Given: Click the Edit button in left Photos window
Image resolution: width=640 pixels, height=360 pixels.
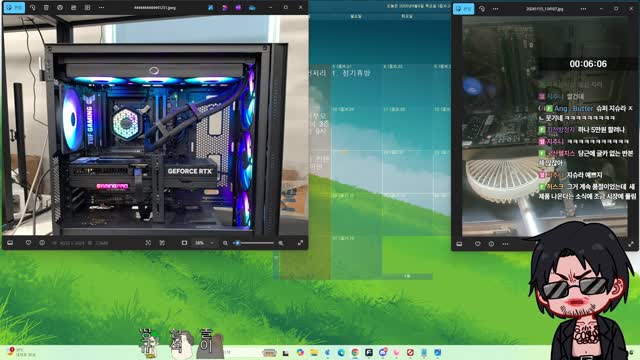Looking at the screenshot, I should click(14, 7).
